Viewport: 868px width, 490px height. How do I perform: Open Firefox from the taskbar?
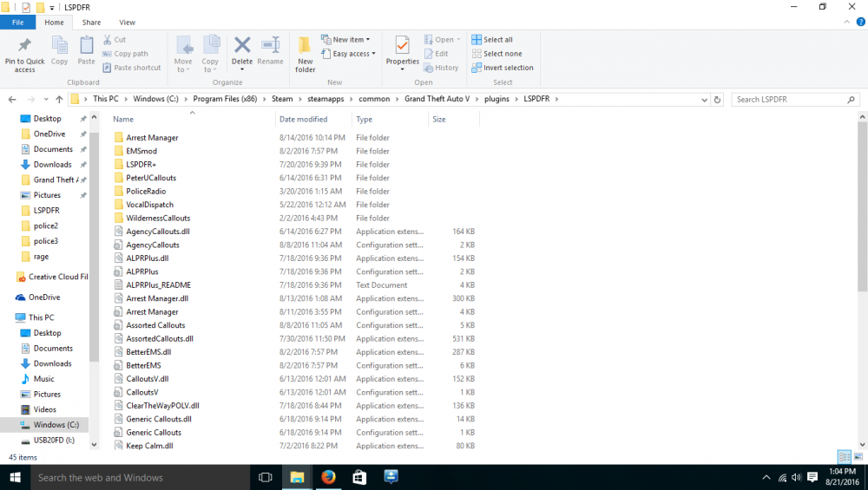(328, 477)
